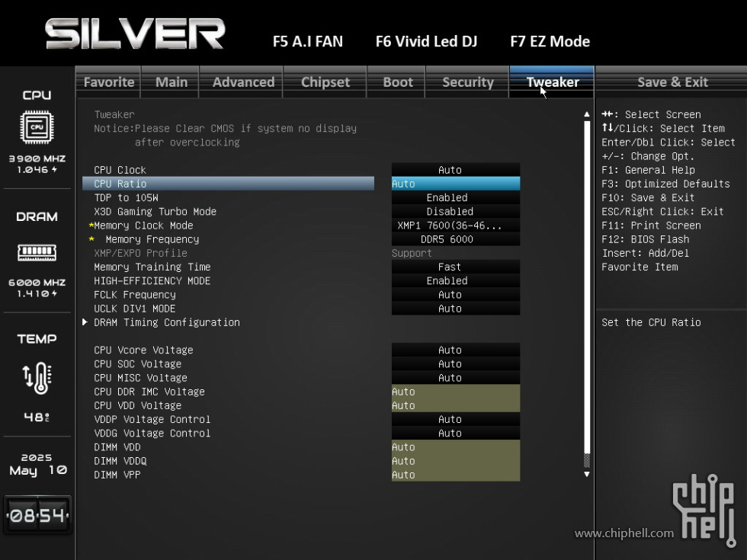Viewport: 747px width, 560px height.
Task: Open CPU MISC Voltage Auto dropdown
Action: pyautogui.click(x=456, y=378)
